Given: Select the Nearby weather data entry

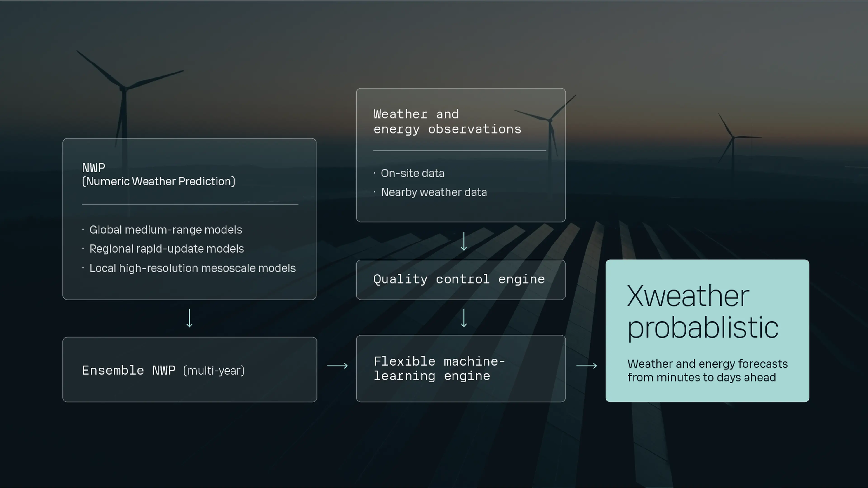Looking at the screenshot, I should click(434, 192).
